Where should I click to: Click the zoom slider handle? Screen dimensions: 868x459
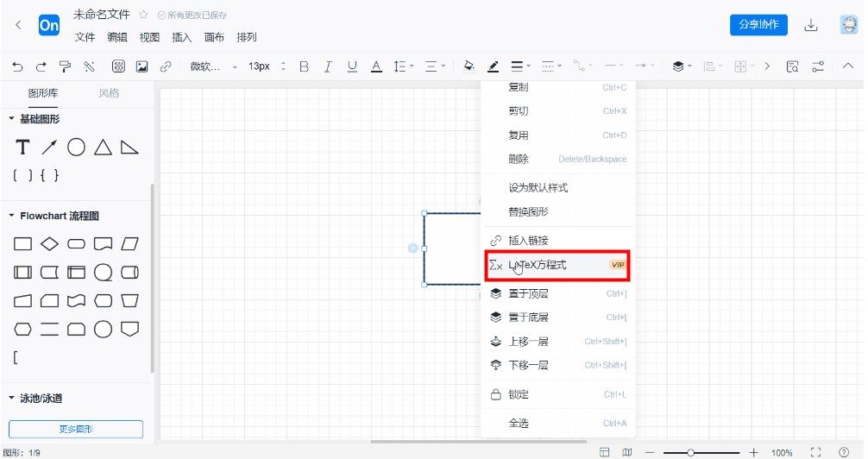690,453
